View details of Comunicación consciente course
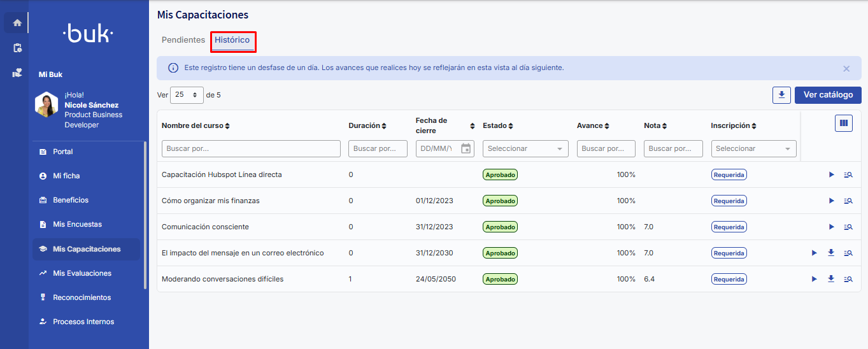Image resolution: width=868 pixels, height=349 pixels. point(848,227)
